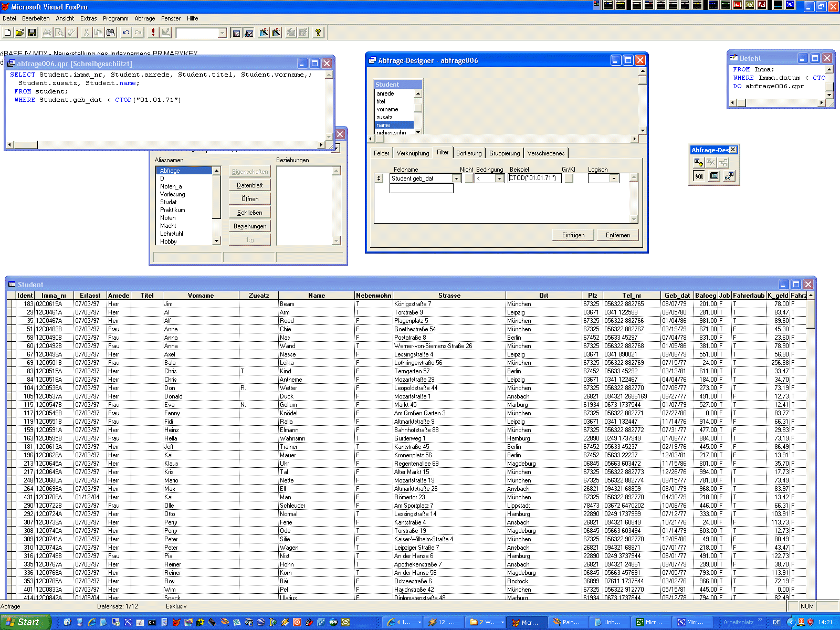Image resolution: width=840 pixels, height=630 pixels.
Task: Click the Beispiel field CTOD("01.01.71")
Action: point(534,178)
